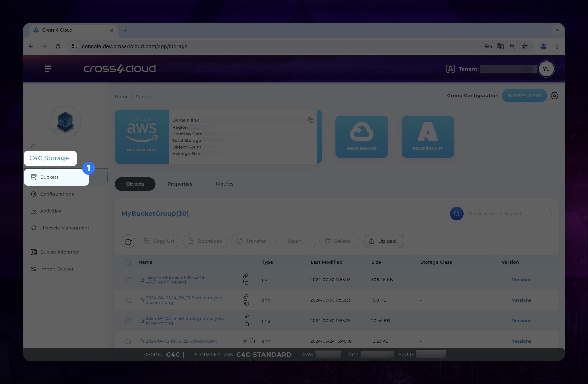Click the Copy URL button
The height and width of the screenshot is (384, 588).
click(159, 241)
